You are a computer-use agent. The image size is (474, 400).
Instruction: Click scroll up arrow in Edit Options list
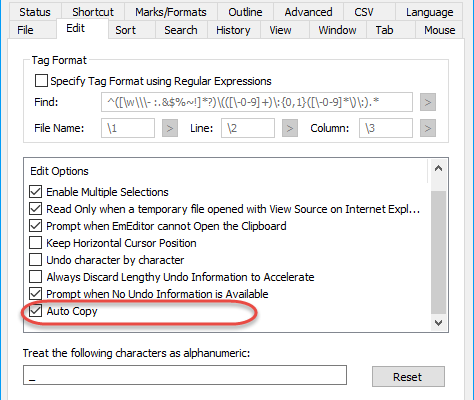[438, 169]
